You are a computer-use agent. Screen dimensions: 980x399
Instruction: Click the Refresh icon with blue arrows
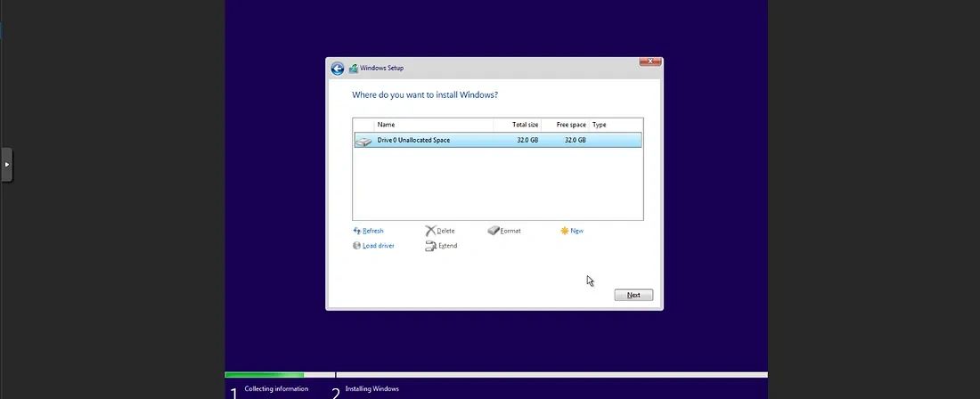[357, 231]
